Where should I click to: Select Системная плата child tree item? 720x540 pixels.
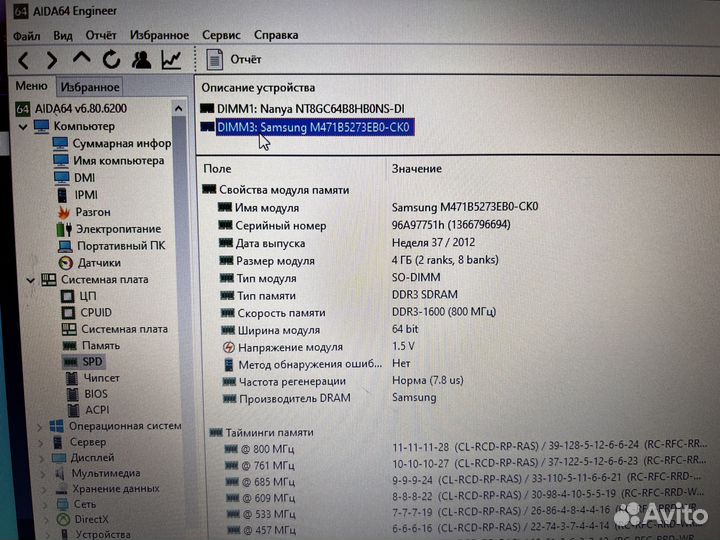pos(124,329)
